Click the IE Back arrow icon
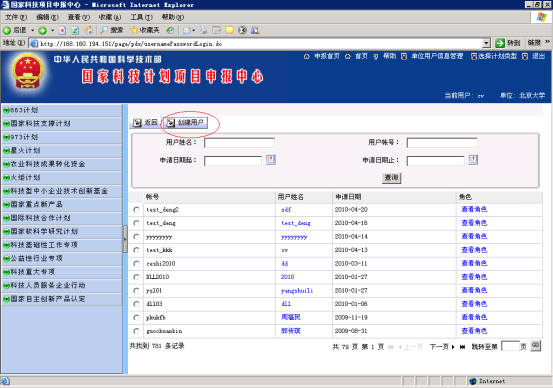This screenshot has width=553, height=388. pyautogui.click(x=7, y=30)
